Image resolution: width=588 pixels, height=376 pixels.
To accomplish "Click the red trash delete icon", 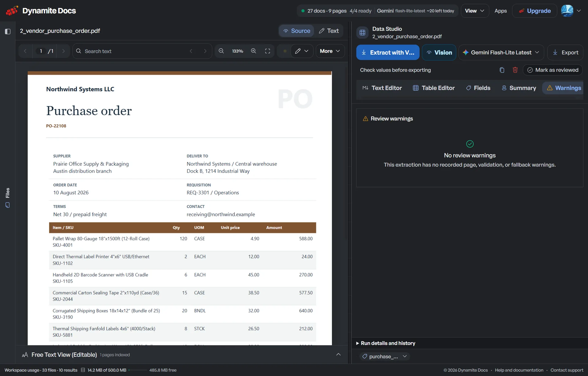I will [515, 70].
